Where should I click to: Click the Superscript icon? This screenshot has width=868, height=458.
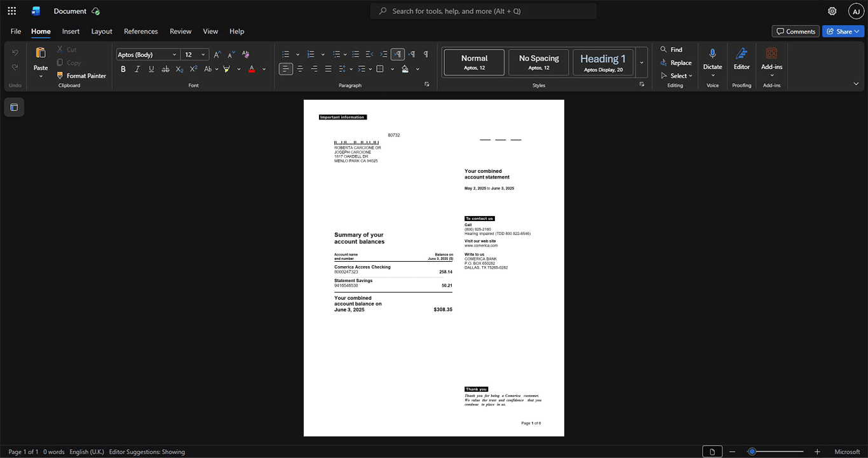(x=193, y=69)
